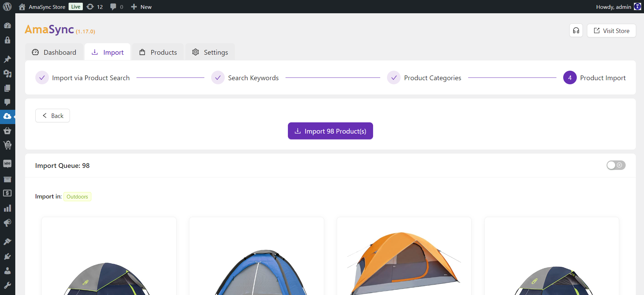The height and width of the screenshot is (295, 644).
Task: Select the AmaSync cloud download sidebar icon
Action: point(7,116)
